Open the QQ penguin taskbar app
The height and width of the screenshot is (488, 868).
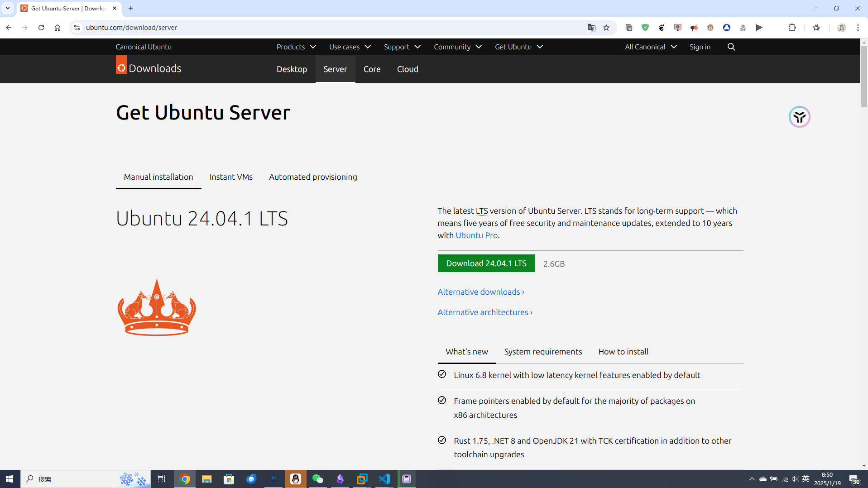[x=296, y=479]
